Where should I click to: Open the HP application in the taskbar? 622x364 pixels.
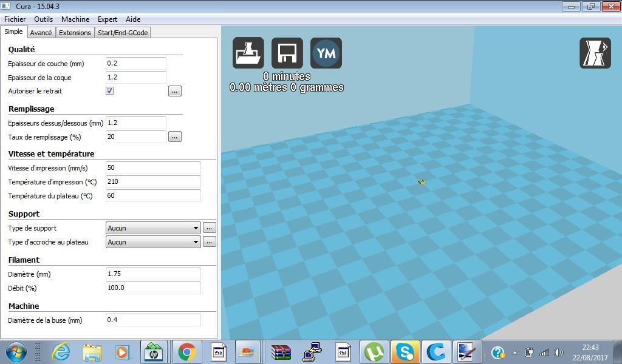click(154, 352)
